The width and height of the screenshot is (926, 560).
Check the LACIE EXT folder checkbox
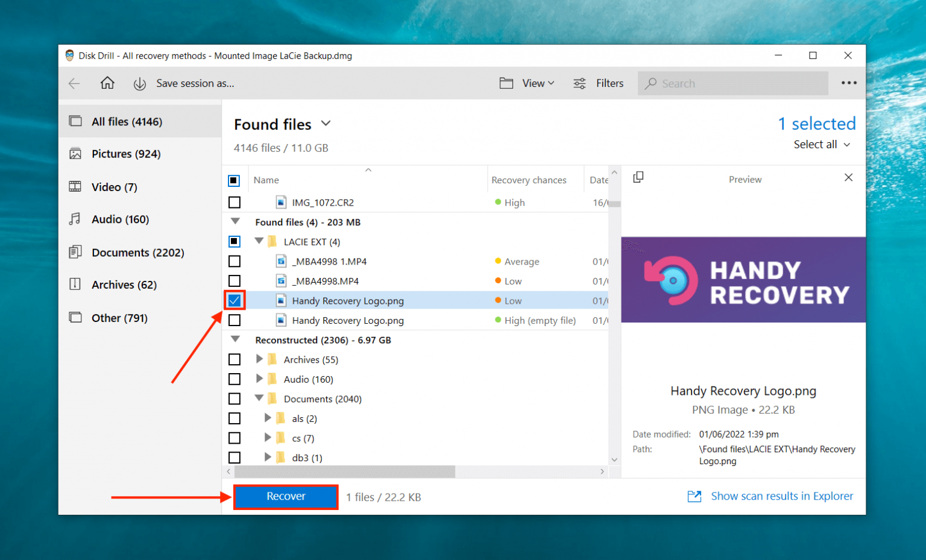tap(235, 241)
